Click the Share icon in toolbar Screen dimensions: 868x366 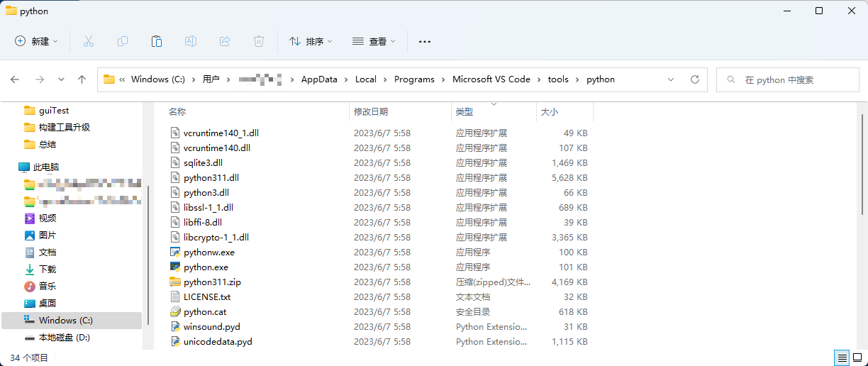tap(225, 41)
